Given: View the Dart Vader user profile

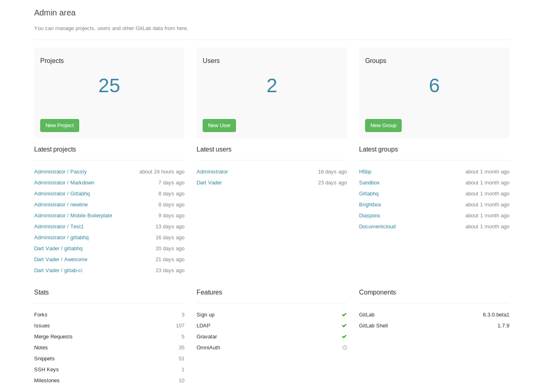Looking at the screenshot, I should tap(209, 183).
